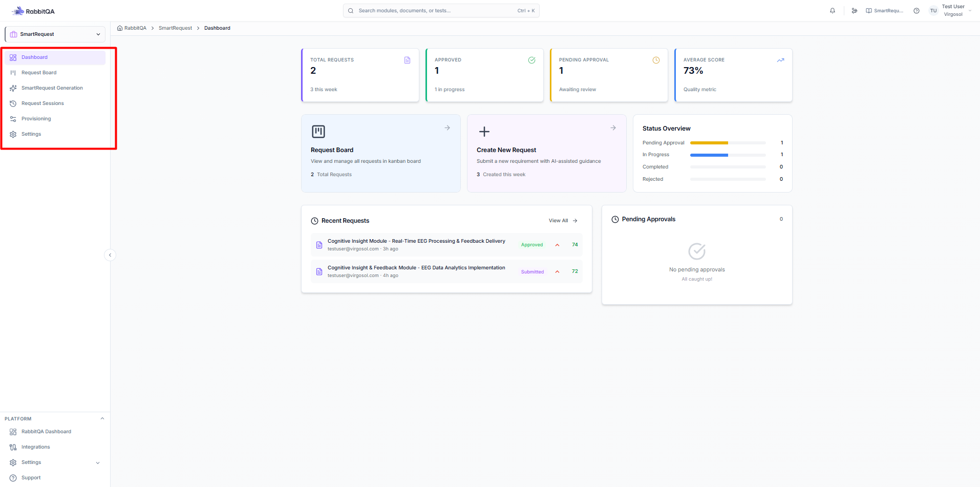
Task: Click the arrow on the Request Board card
Action: (x=448, y=128)
